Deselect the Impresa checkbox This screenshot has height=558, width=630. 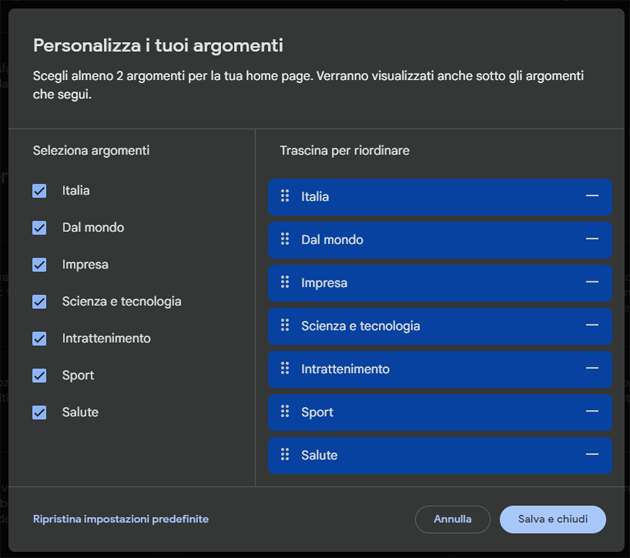(40, 265)
